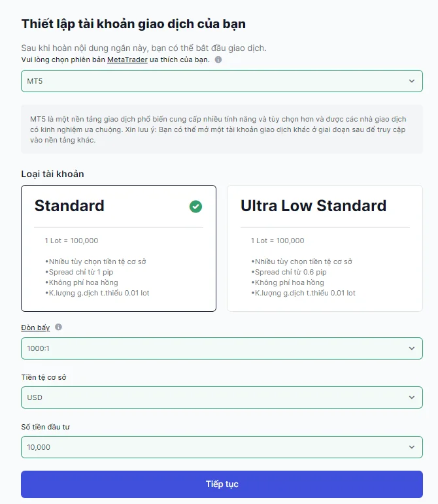Choose the Ultra Low Standard heading
This screenshot has height=504, width=438.
tap(313, 206)
